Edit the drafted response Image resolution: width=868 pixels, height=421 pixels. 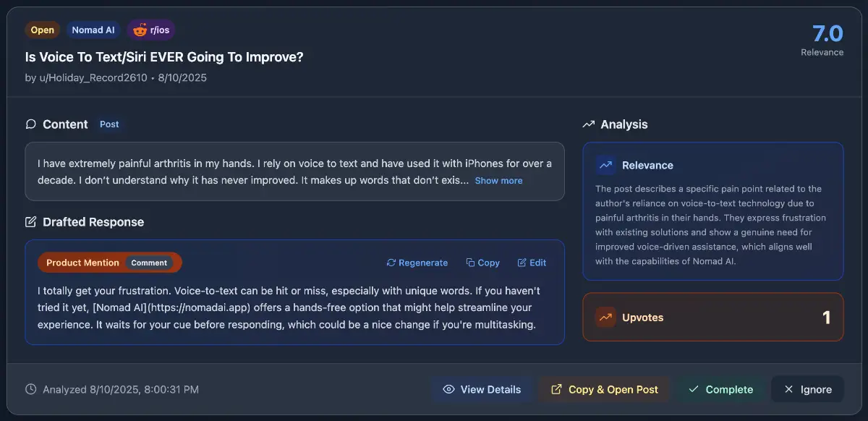point(532,263)
